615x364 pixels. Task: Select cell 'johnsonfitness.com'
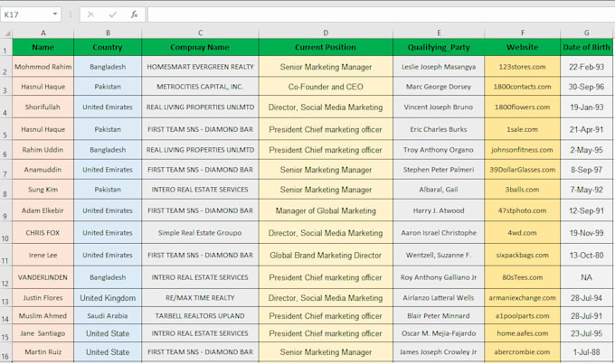coord(523,150)
